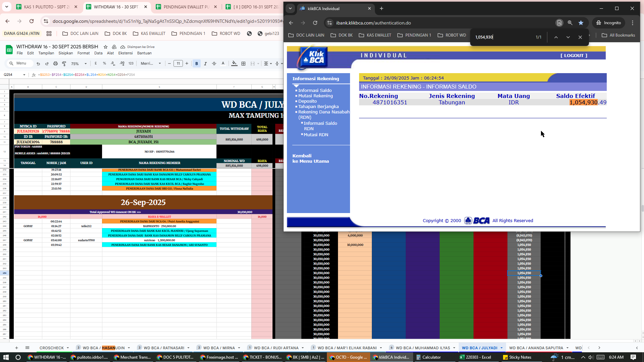This screenshot has width=644, height=362.
Task: Print the spreadsheet via printer icon
Action: tap(55, 63)
